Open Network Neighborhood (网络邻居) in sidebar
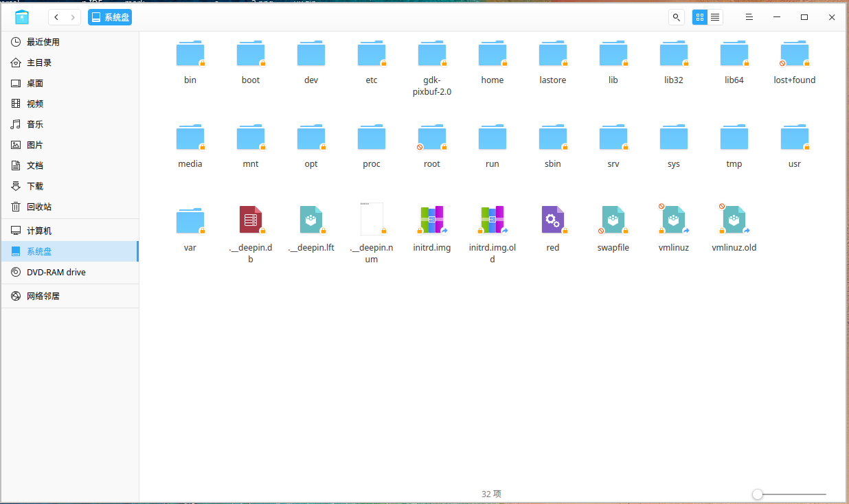The image size is (849, 504). [70, 296]
